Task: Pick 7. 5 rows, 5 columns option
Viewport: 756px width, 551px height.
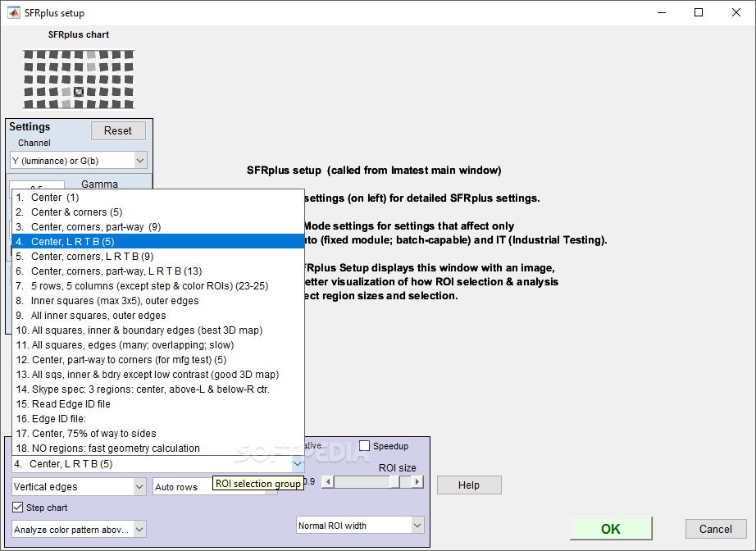Action: (x=158, y=286)
